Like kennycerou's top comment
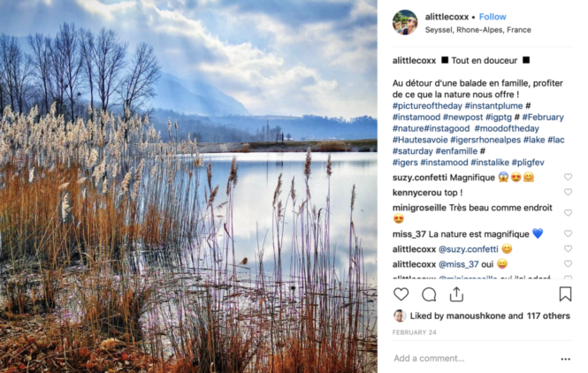This screenshot has width=588, height=373. [569, 192]
